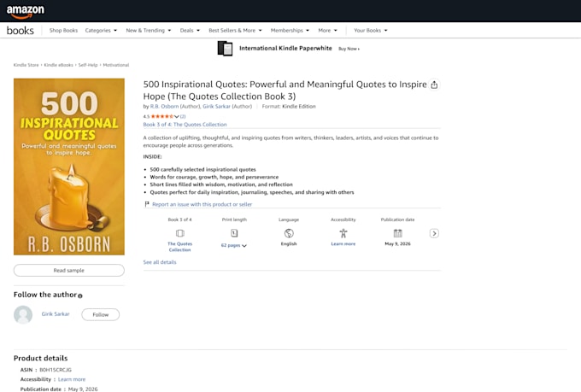Open Girik Sarkar author link in byline
581x392 pixels.
pos(216,107)
